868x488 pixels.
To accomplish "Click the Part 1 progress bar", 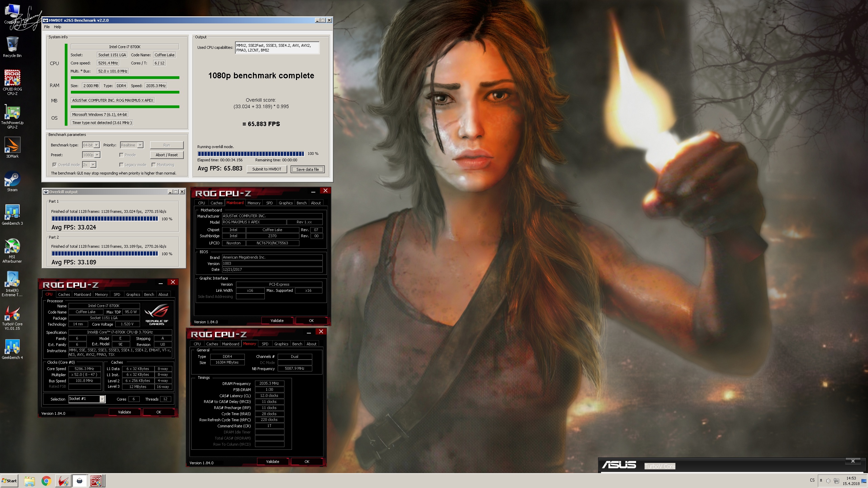I will [105, 219].
